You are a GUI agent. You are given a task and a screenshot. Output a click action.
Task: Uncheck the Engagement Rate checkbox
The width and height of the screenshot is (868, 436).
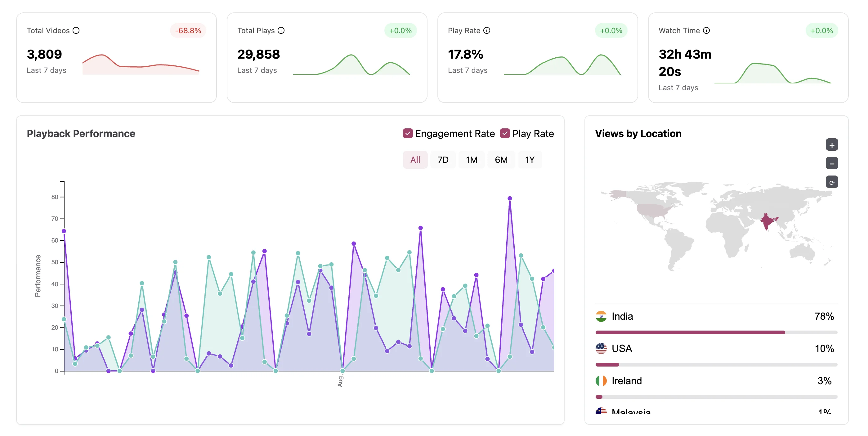(x=408, y=133)
